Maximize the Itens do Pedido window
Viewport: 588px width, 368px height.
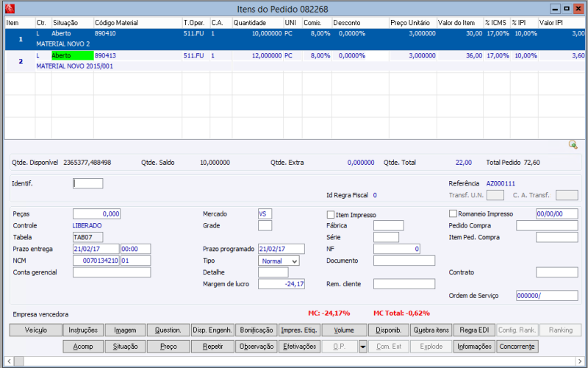(x=565, y=7)
